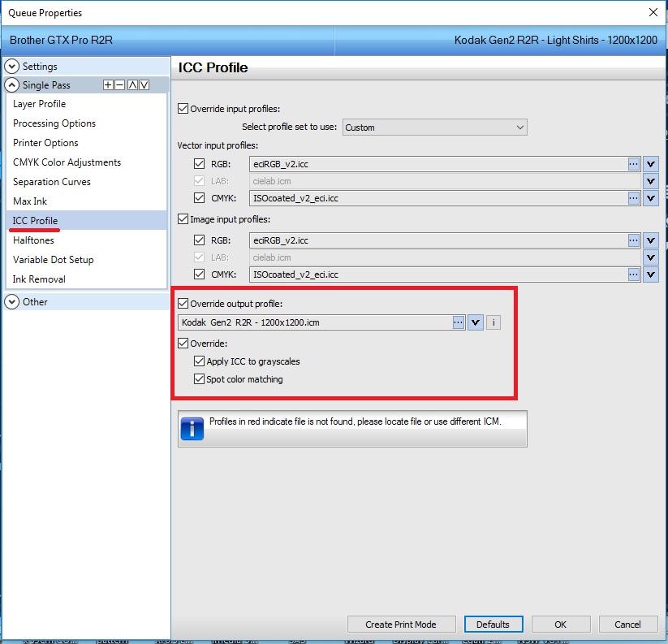
Task: Toggle Override input profiles checkbox
Action: coord(183,109)
